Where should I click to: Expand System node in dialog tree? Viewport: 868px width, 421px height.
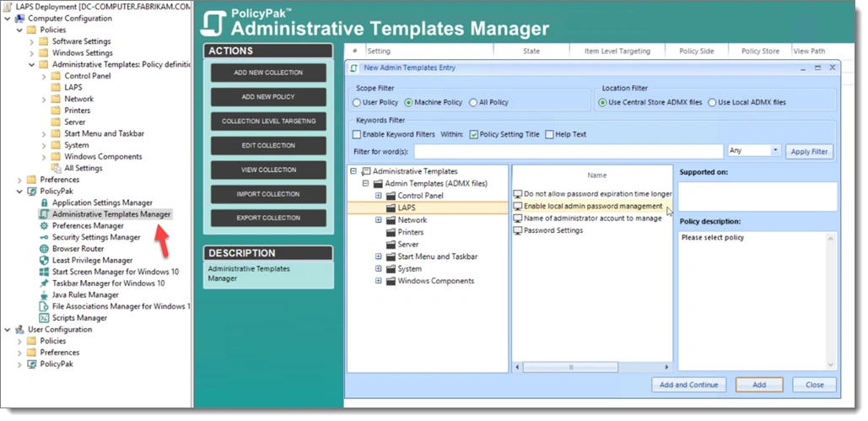379,268
